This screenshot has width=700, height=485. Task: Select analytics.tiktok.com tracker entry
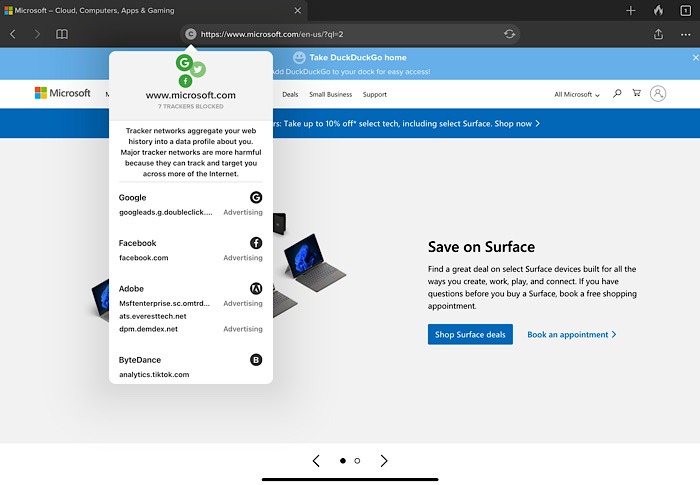(154, 375)
